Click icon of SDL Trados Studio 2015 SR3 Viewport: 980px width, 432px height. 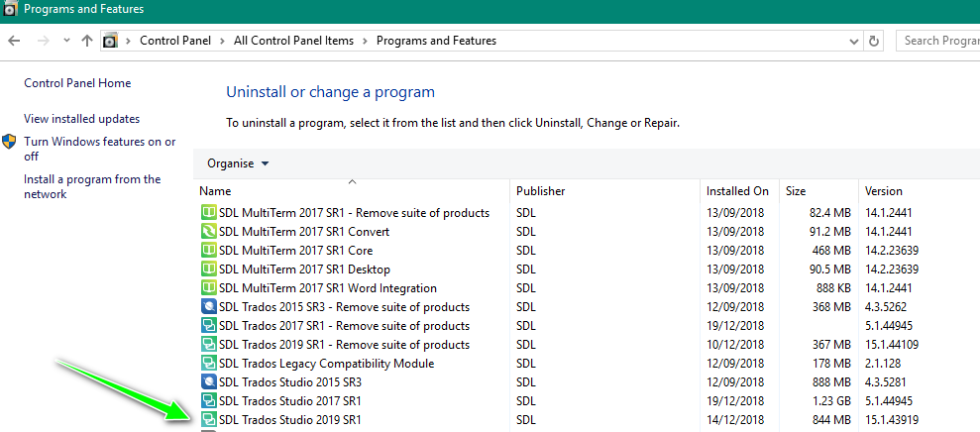(208, 382)
